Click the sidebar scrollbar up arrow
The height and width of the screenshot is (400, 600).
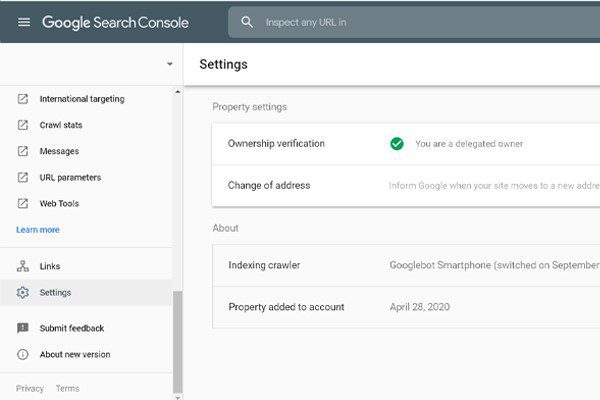(x=177, y=92)
